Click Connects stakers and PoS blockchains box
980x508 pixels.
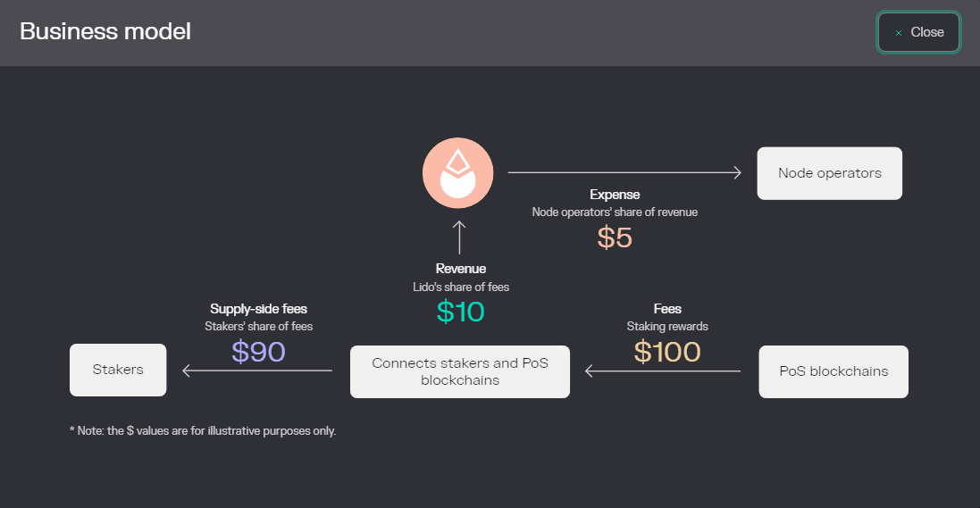460,371
